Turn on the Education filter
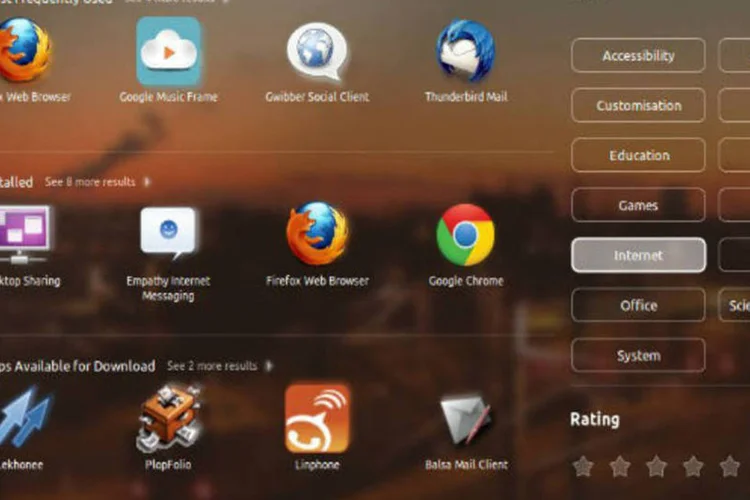 point(638,155)
